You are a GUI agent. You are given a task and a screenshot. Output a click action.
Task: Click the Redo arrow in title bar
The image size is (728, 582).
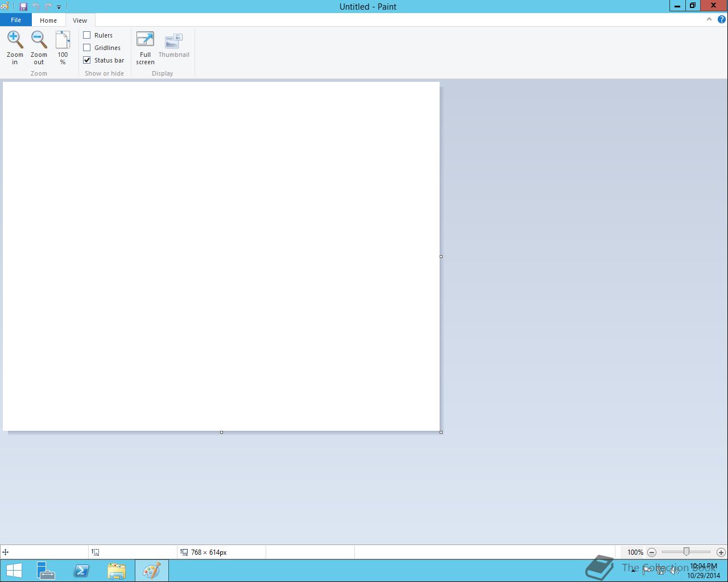[48, 7]
